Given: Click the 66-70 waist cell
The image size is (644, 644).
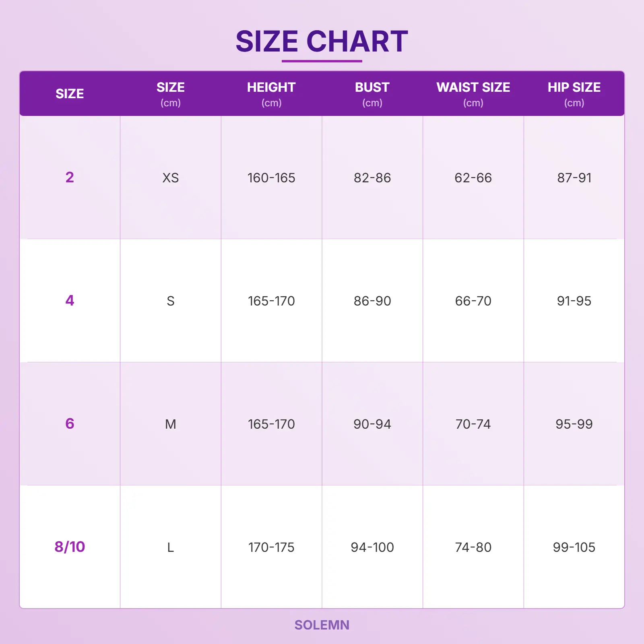Looking at the screenshot, I should click(x=473, y=301).
